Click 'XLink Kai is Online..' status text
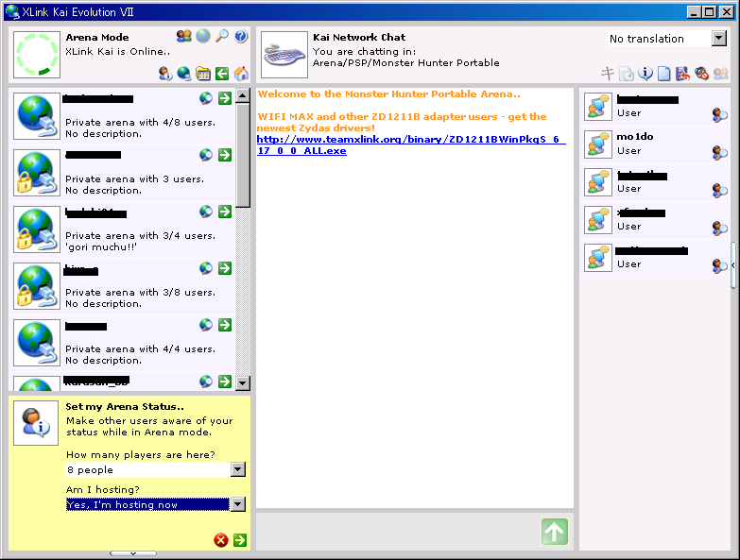The width and height of the screenshot is (740, 560). coord(117,51)
